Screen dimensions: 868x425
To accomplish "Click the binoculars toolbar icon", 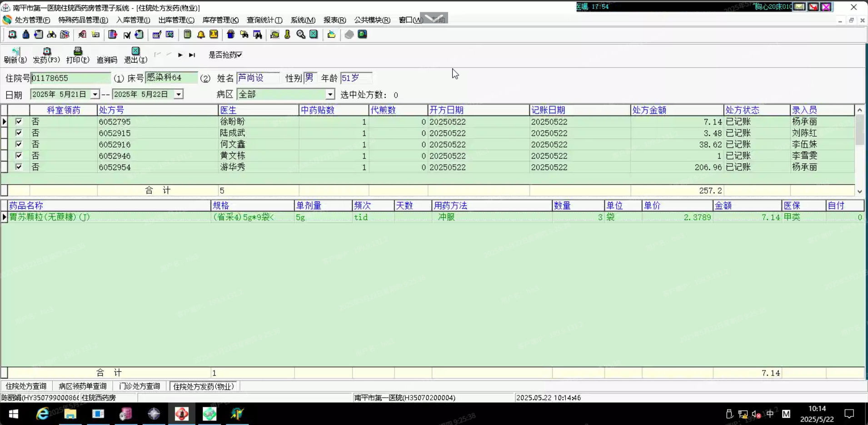I will click(x=52, y=35).
